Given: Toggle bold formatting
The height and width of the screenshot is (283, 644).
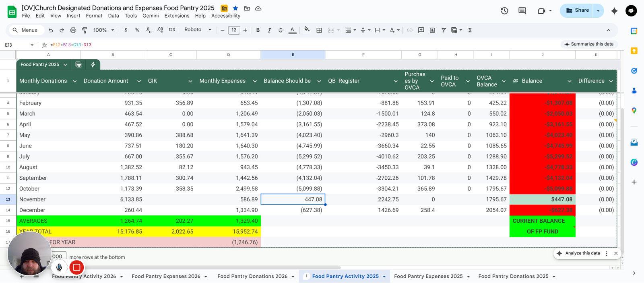Looking at the screenshot, I should [258, 30].
